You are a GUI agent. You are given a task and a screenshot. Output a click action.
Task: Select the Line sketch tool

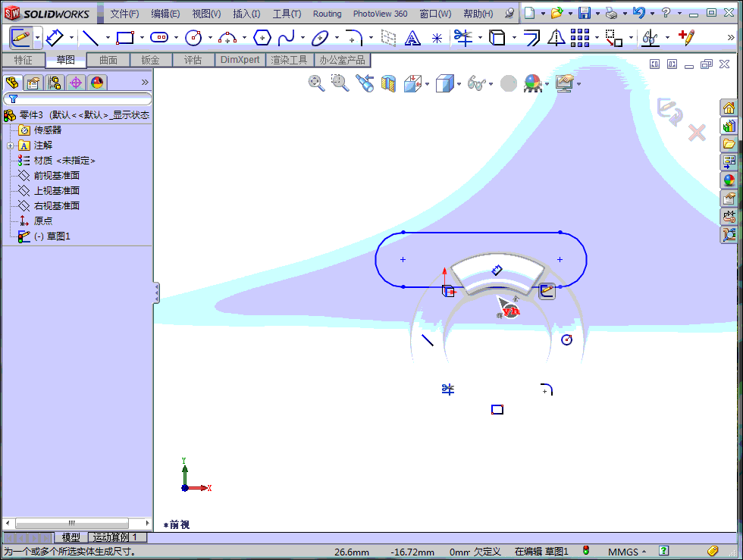point(90,37)
